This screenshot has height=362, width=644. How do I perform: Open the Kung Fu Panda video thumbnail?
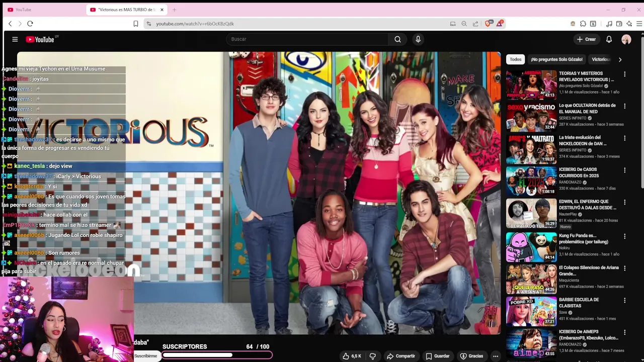531,247
